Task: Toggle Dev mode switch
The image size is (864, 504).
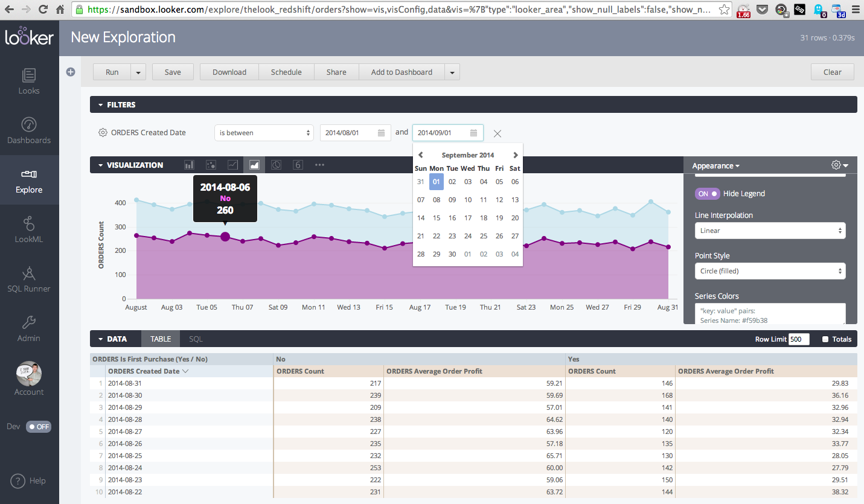Action: (x=39, y=427)
